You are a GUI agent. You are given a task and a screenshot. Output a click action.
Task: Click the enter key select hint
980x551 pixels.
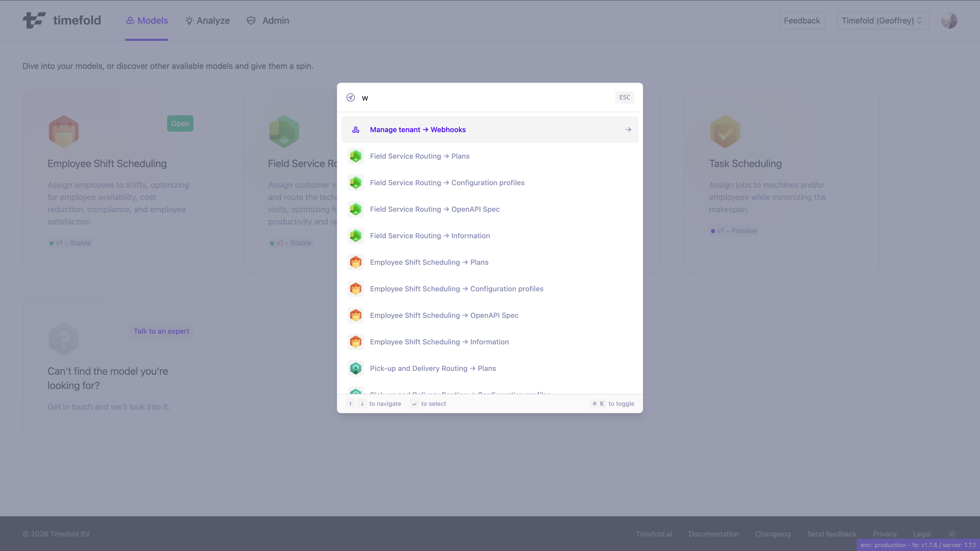coord(414,404)
